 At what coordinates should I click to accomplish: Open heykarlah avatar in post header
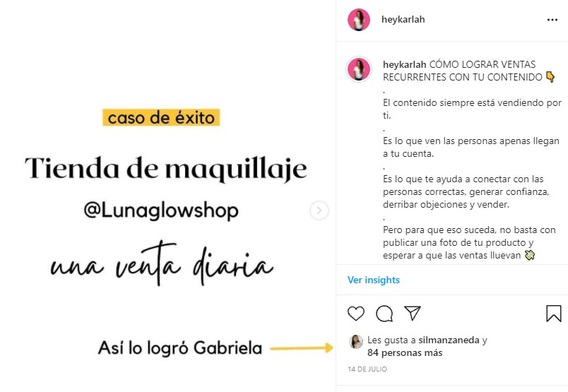(359, 20)
